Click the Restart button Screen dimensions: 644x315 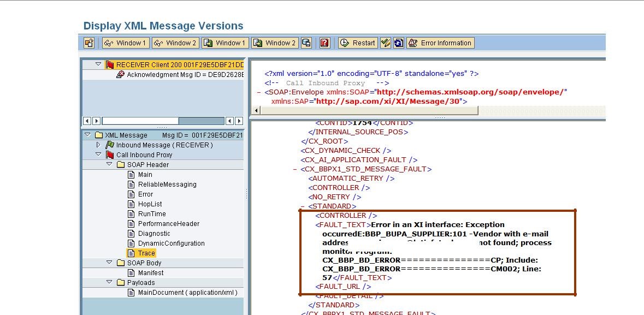358,43
